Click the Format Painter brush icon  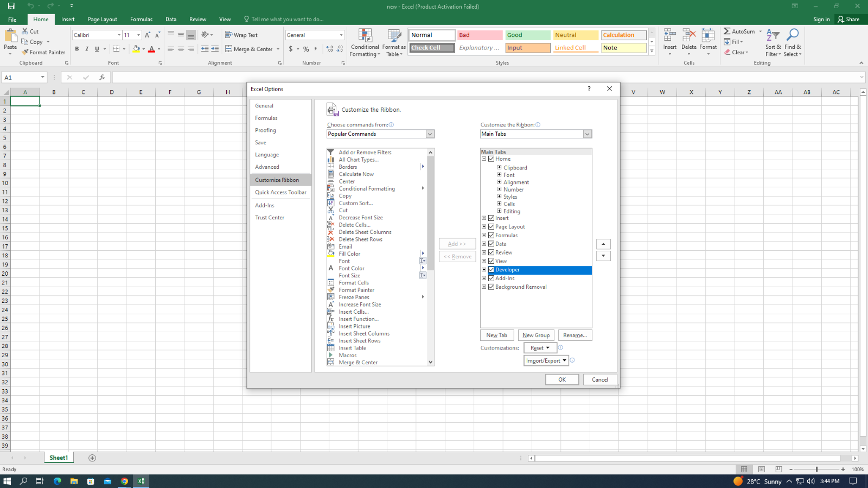(x=25, y=52)
